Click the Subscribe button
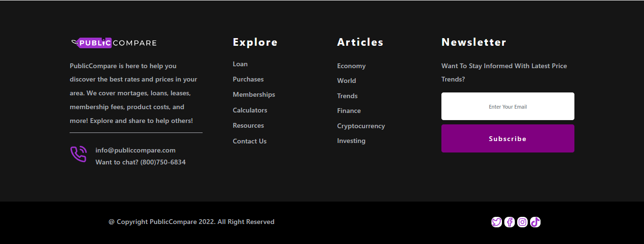Image resolution: width=644 pixels, height=244 pixels. 508,139
